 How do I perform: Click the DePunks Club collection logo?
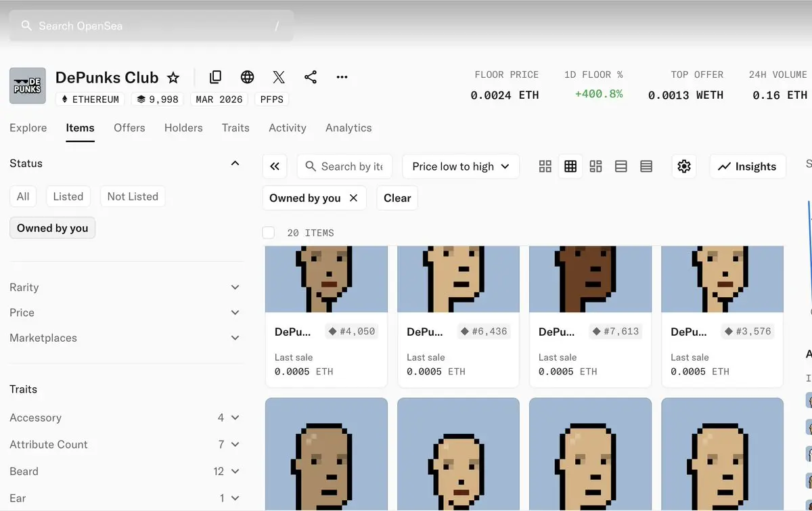(28, 85)
